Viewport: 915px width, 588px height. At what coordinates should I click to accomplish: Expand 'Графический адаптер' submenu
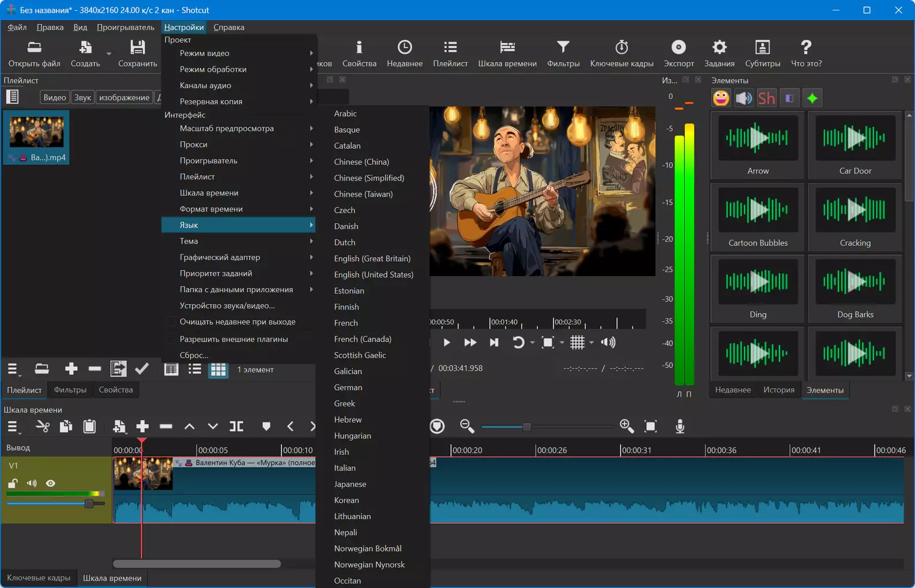point(239,257)
